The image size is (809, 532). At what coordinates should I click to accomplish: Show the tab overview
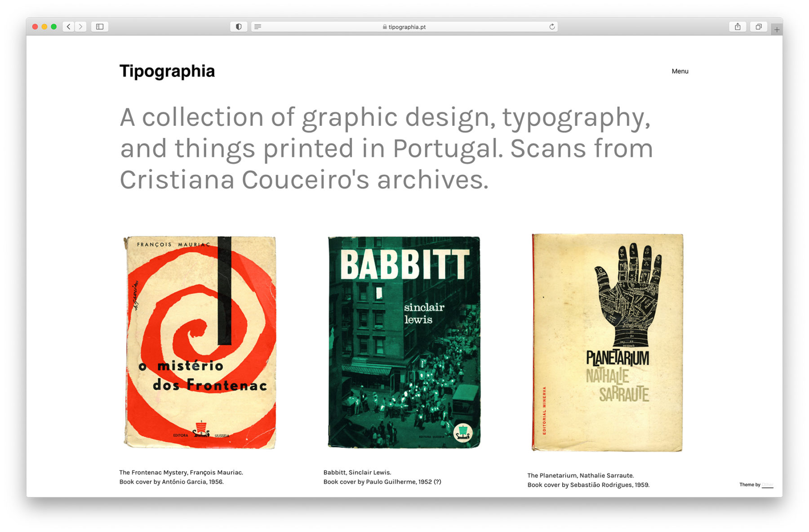click(759, 27)
